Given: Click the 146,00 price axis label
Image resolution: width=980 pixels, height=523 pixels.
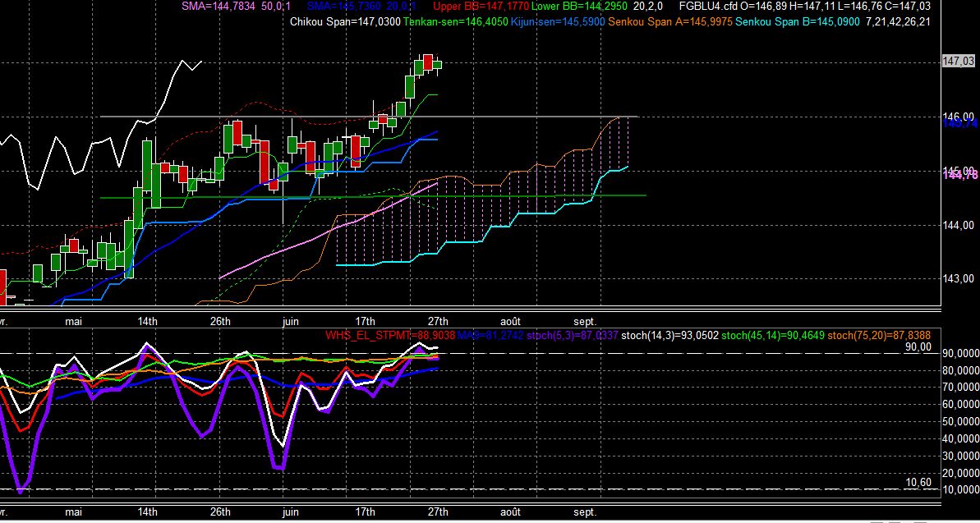Looking at the screenshot, I should pyautogui.click(x=959, y=117).
